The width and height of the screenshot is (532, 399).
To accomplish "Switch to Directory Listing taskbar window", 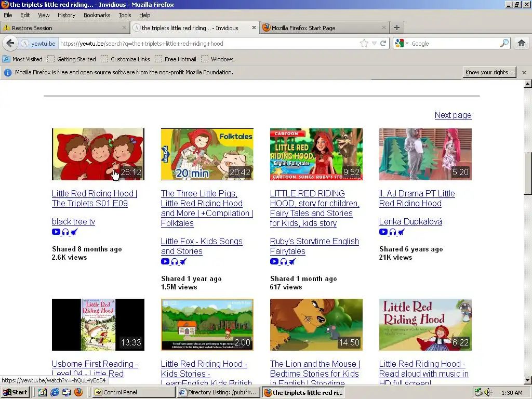I will tap(218, 392).
